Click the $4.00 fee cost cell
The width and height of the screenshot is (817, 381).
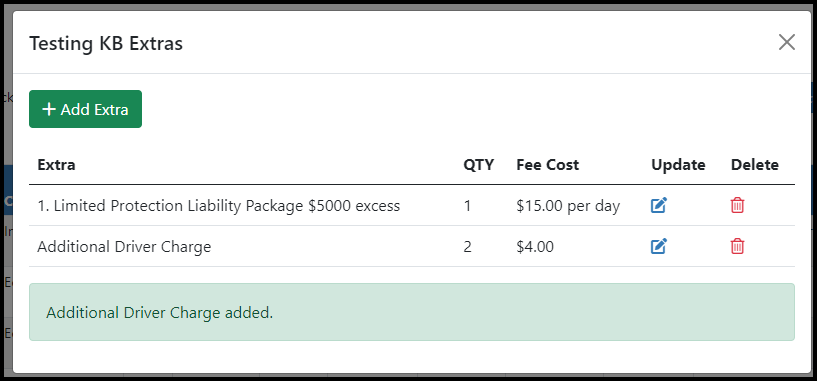tap(535, 247)
